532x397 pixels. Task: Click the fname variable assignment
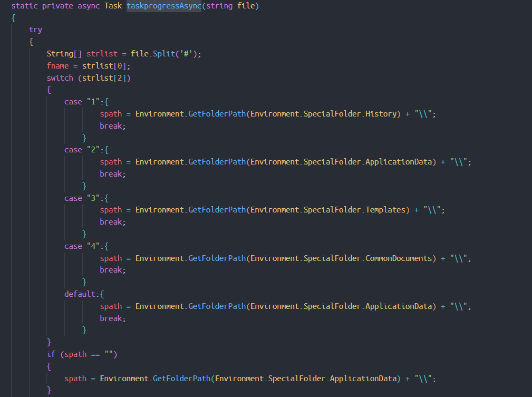coord(57,66)
